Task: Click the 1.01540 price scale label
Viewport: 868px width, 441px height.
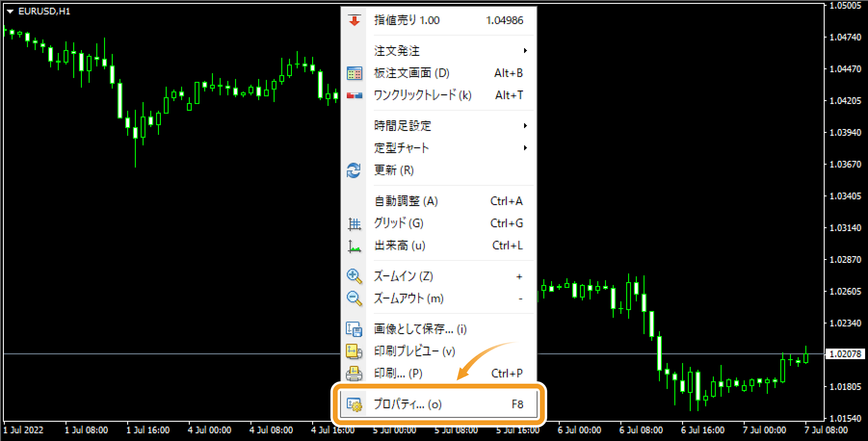Action: point(845,418)
